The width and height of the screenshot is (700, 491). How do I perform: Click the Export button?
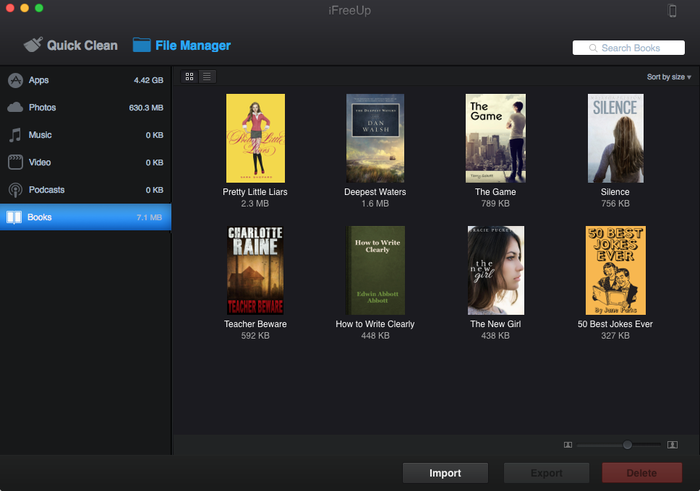click(546, 473)
